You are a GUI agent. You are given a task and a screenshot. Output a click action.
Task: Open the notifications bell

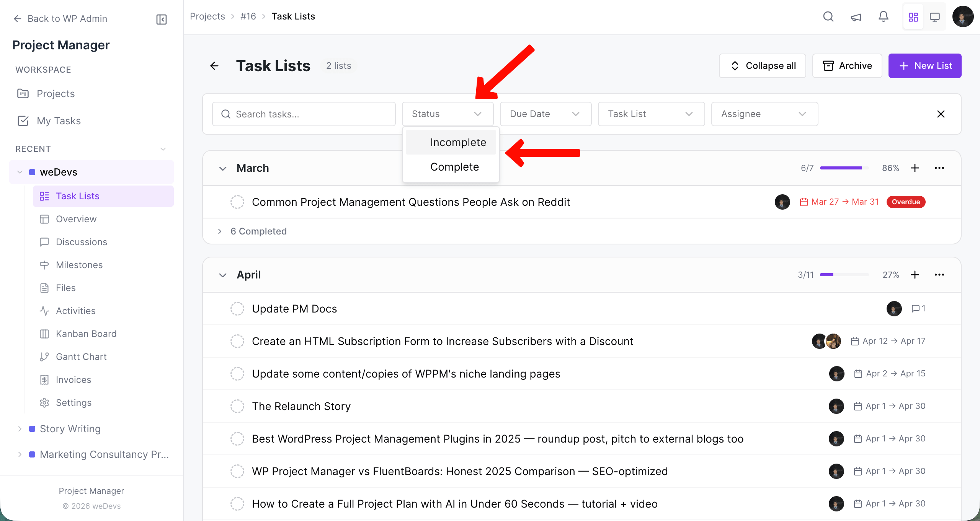pyautogui.click(x=883, y=16)
